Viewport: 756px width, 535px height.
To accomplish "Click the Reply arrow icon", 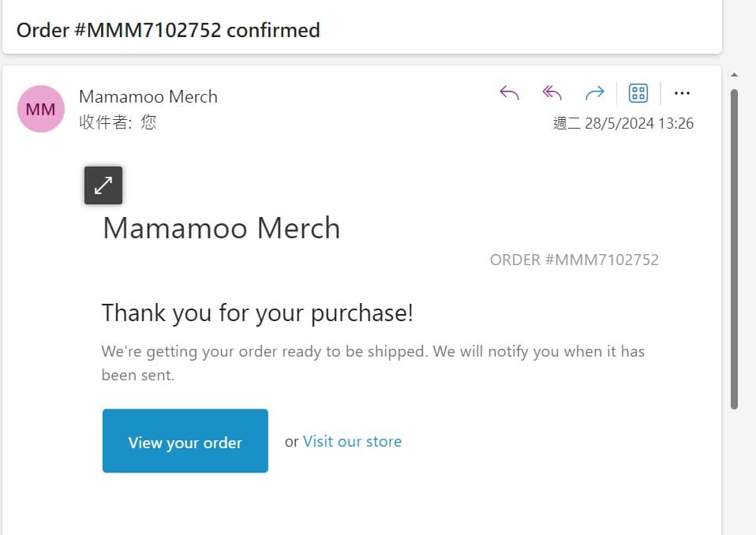I will 509,92.
